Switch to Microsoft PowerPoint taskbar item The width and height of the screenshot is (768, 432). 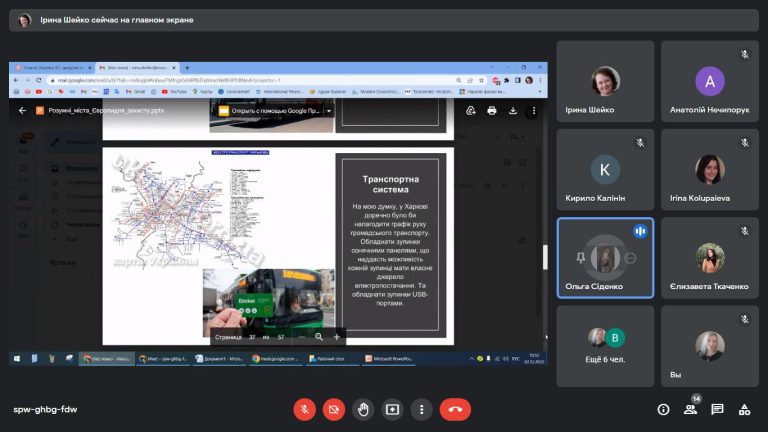coord(389,359)
